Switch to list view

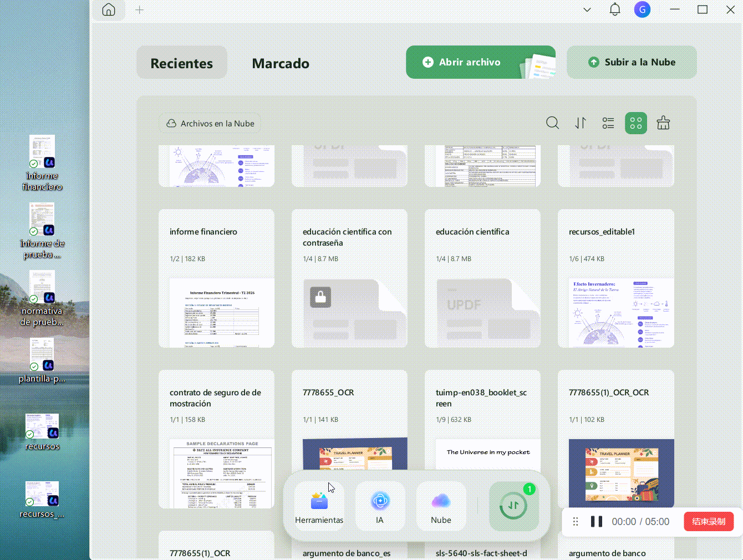pos(608,123)
